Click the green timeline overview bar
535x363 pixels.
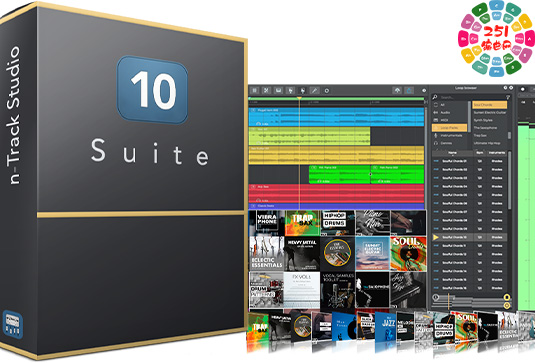tap(336, 99)
